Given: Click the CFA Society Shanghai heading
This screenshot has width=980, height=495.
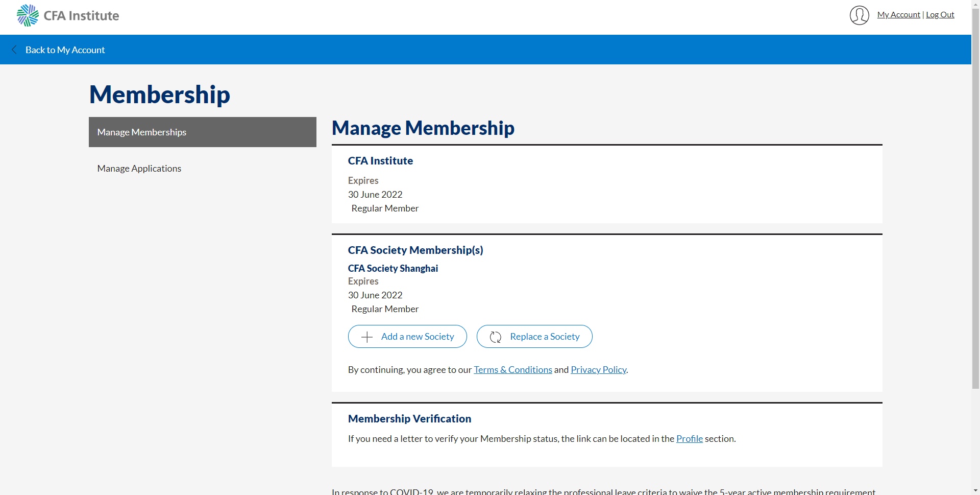Looking at the screenshot, I should coord(393,268).
